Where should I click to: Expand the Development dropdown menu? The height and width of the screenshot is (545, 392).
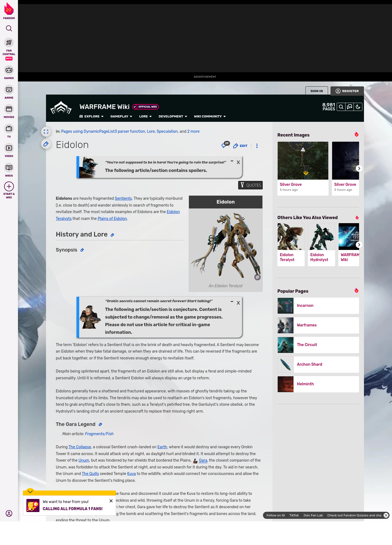click(173, 116)
